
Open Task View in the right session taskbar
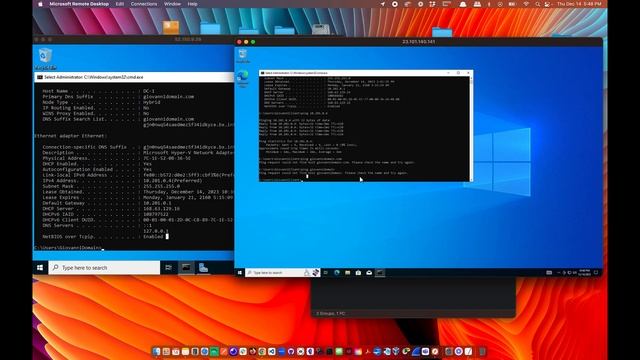click(326, 273)
